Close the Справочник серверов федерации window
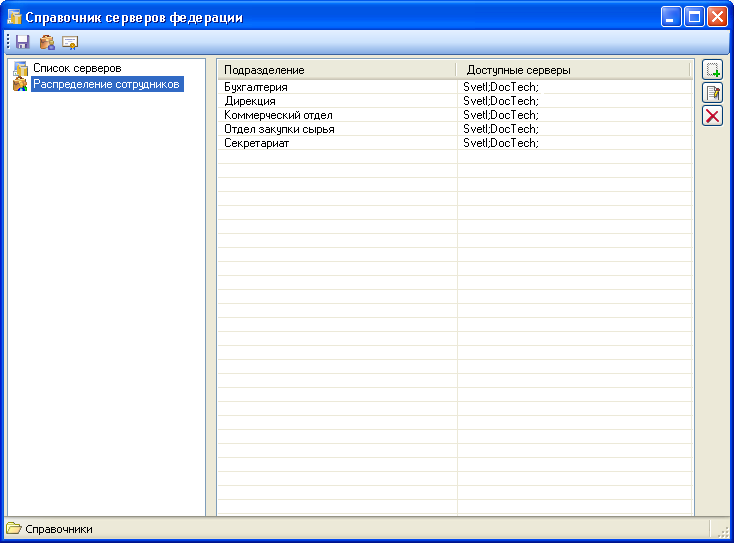This screenshot has height=543, width=734. click(717, 17)
